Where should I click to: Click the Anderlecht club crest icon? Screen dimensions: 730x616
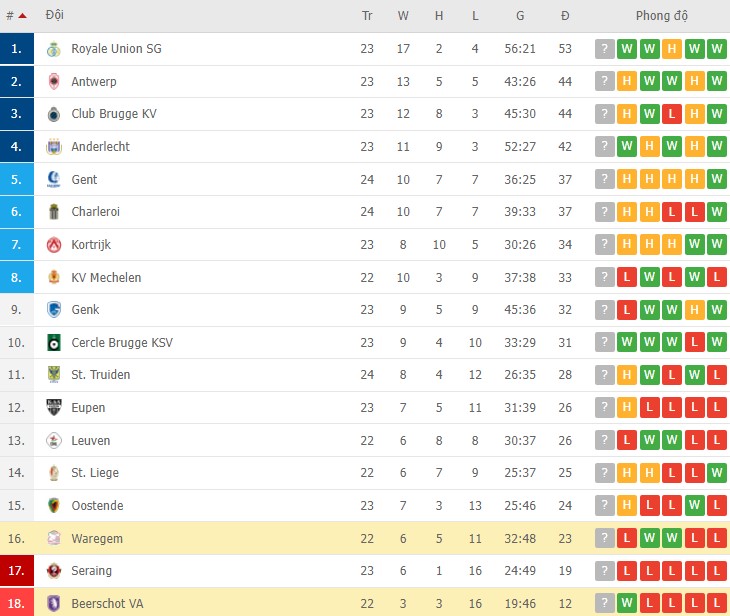coord(54,147)
